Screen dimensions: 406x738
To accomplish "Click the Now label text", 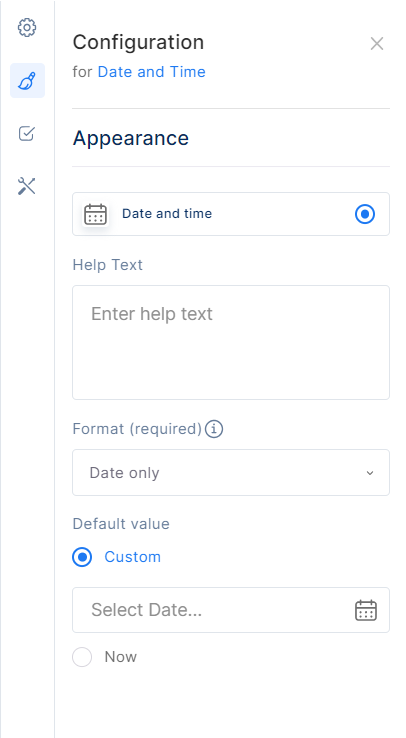I will click(x=120, y=657).
